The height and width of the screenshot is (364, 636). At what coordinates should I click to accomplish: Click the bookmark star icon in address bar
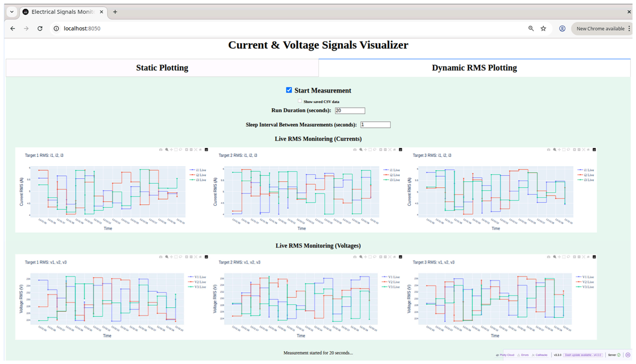[543, 28]
